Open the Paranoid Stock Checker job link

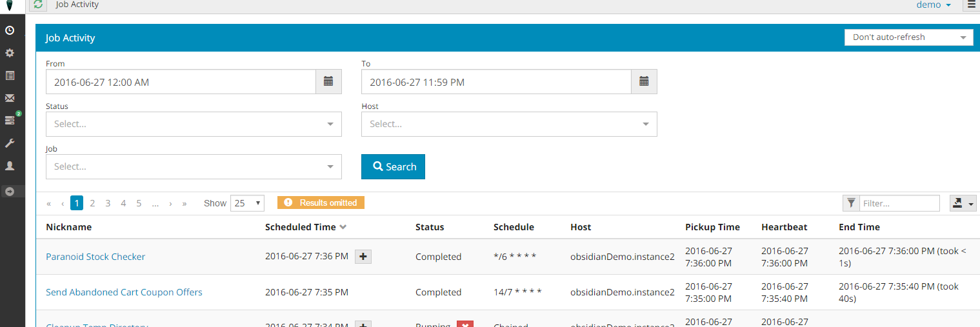95,257
